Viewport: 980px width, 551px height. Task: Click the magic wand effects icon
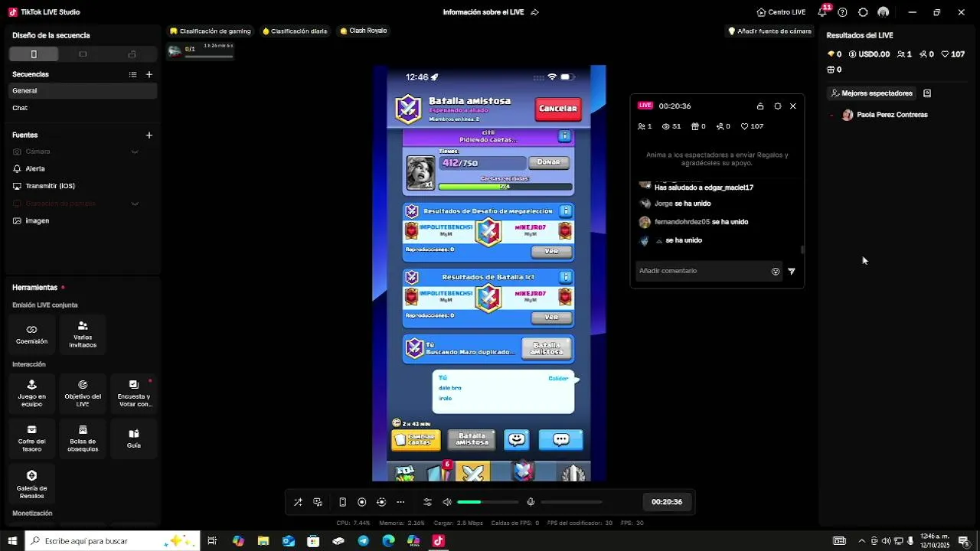[x=298, y=502]
